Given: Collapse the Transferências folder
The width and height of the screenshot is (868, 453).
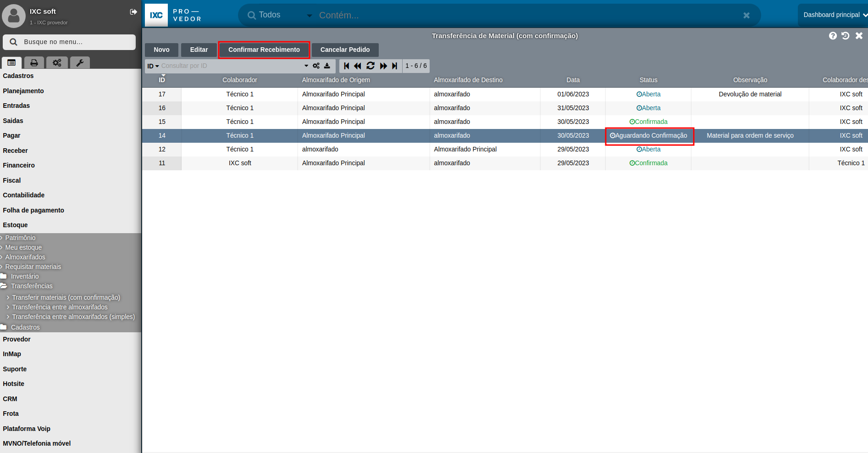Looking at the screenshot, I should tap(31, 286).
